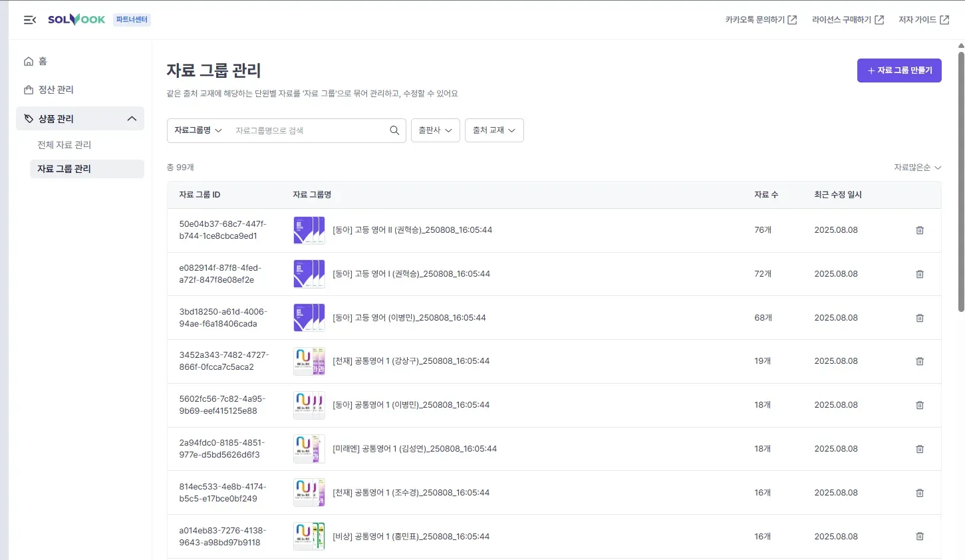
Task: Focus the 자료그룹명으로 검색 input field
Action: (309, 130)
